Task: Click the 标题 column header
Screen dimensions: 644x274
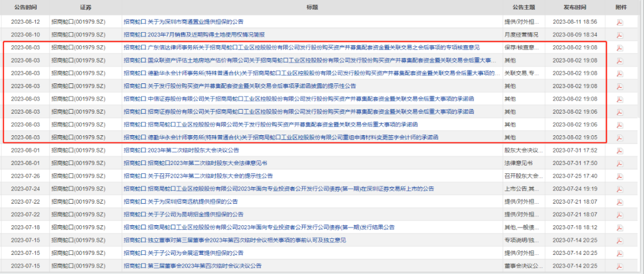Action: click(x=312, y=7)
